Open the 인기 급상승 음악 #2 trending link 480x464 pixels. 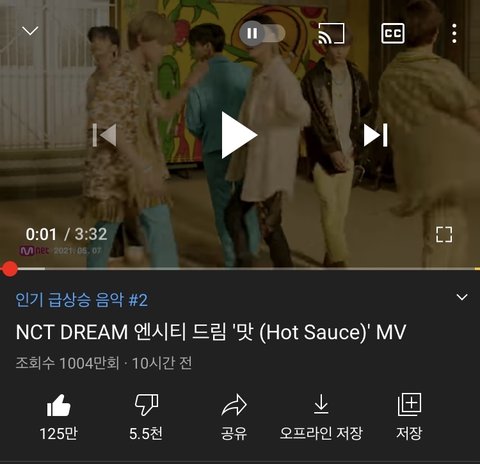pos(82,300)
